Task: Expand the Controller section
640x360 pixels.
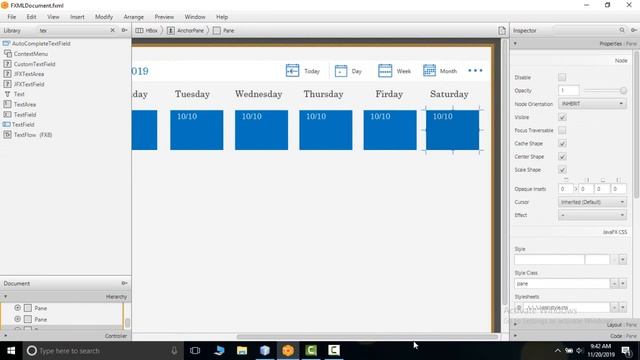Action: (x=65, y=336)
